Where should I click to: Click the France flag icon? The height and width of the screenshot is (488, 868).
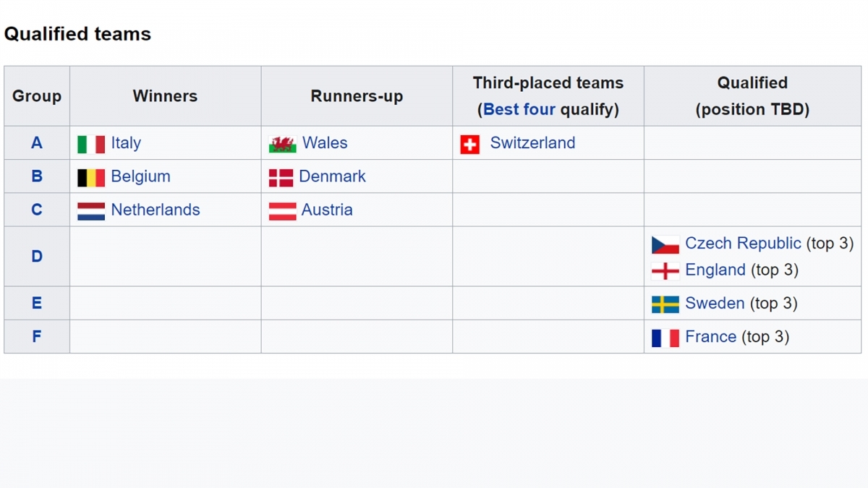665,338
